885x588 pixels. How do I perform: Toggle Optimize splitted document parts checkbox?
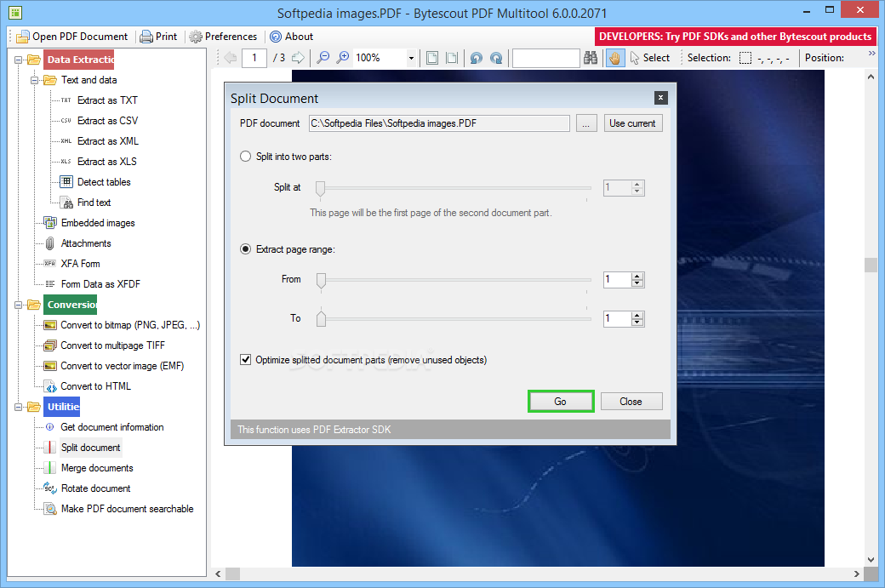point(246,359)
